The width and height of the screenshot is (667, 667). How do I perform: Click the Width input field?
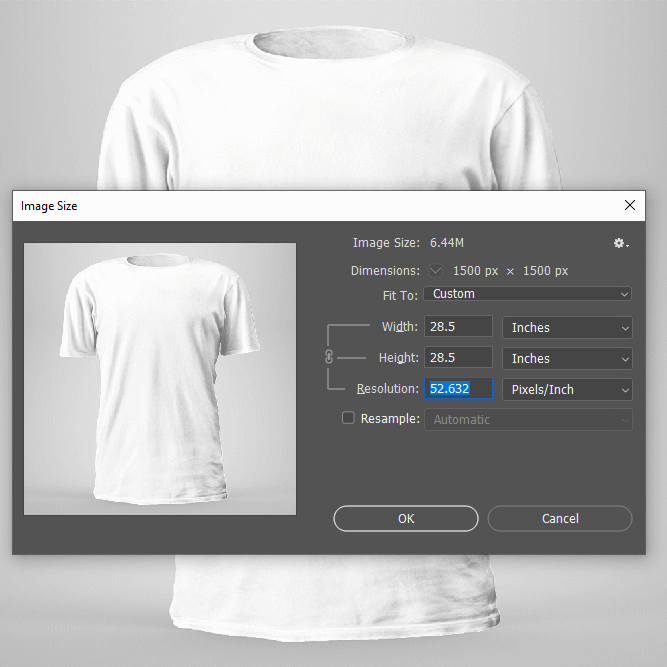(x=459, y=326)
